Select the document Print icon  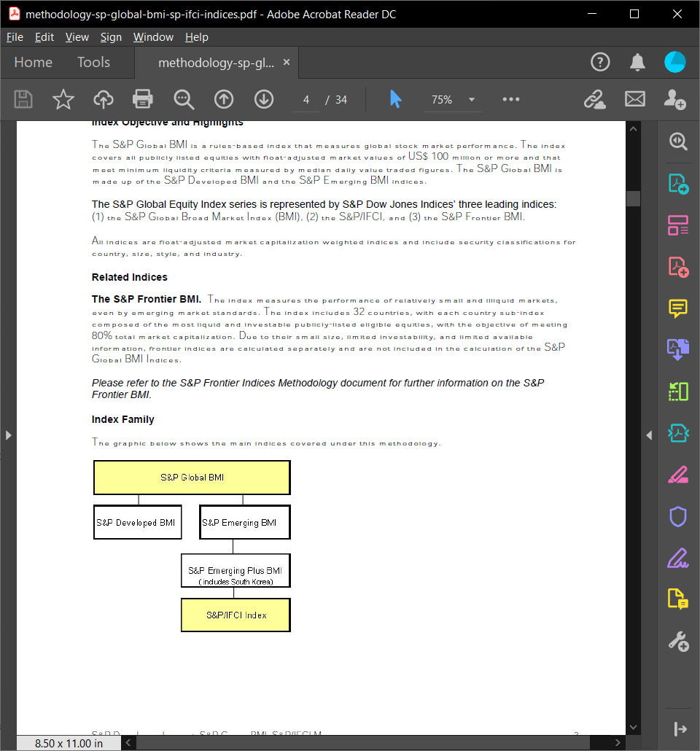tap(142, 99)
